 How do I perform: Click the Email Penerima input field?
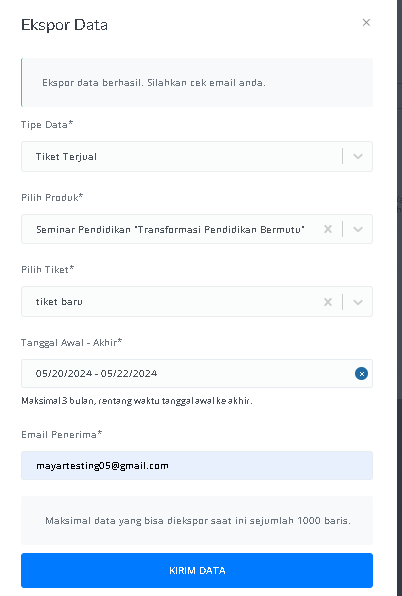197,466
